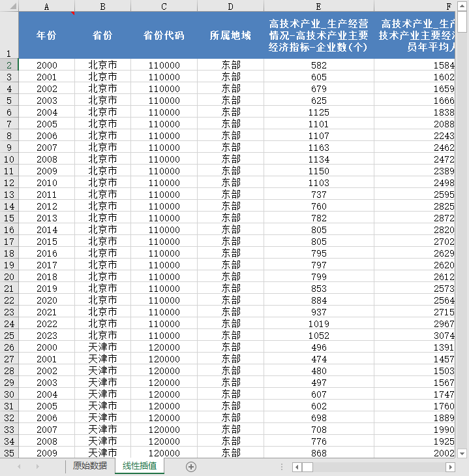Add a new sheet with plus icon
This screenshot has height=476, width=469.
pyautogui.click(x=191, y=467)
